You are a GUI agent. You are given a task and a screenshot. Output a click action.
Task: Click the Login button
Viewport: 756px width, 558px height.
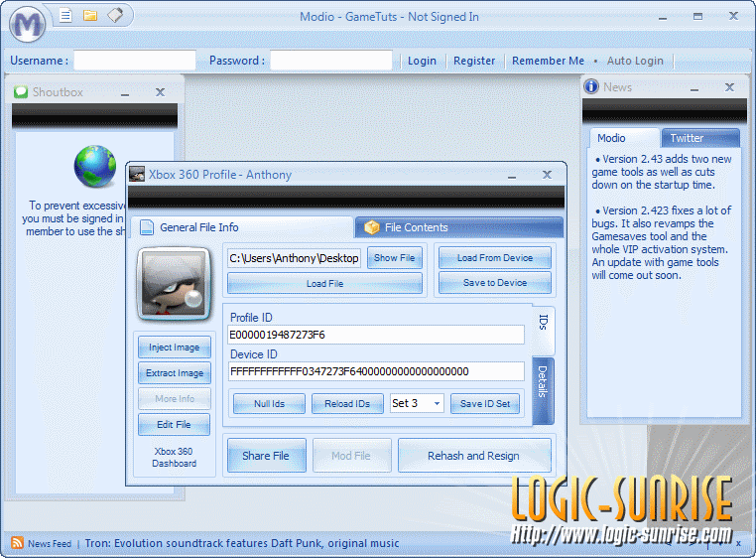pos(422,61)
